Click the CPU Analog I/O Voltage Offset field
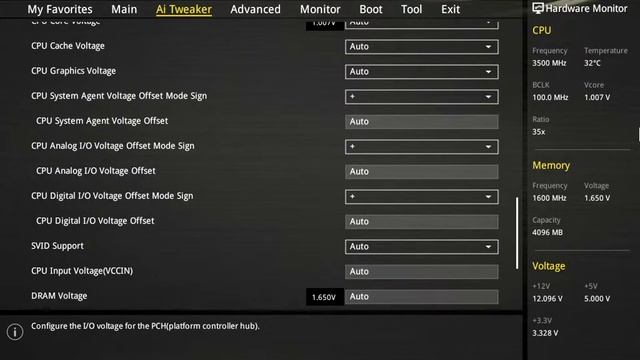Screen dimensions: 640x360 click(x=422, y=171)
